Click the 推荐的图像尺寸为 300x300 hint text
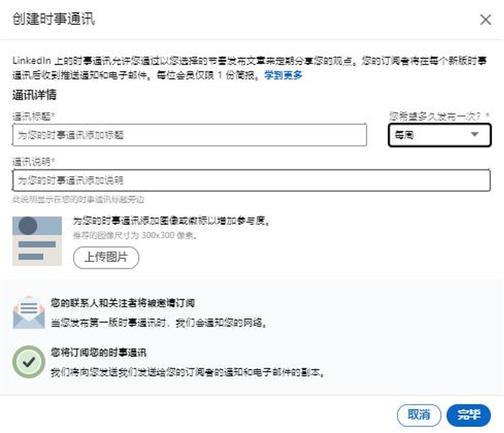Image resolution: width=504 pixels, height=433 pixels. (x=135, y=235)
